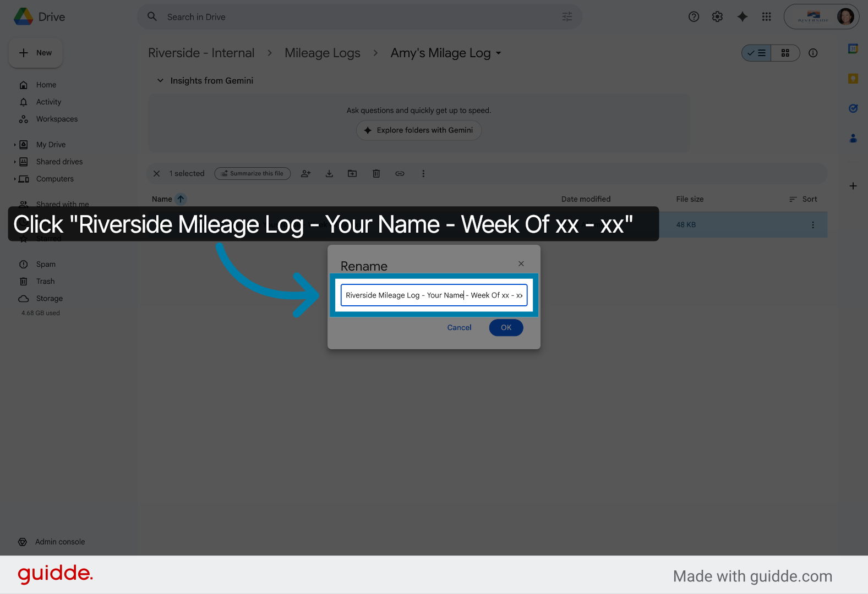The image size is (868, 594).
Task: Navigate to Riverside - Internal breadcrumb
Action: pos(201,53)
